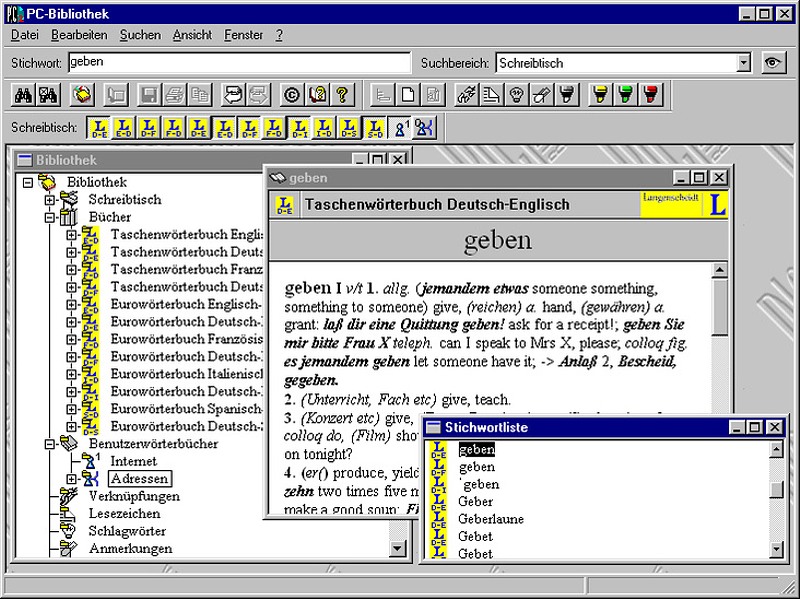
Task: Click the chain link toolbar icon
Action: point(466,95)
